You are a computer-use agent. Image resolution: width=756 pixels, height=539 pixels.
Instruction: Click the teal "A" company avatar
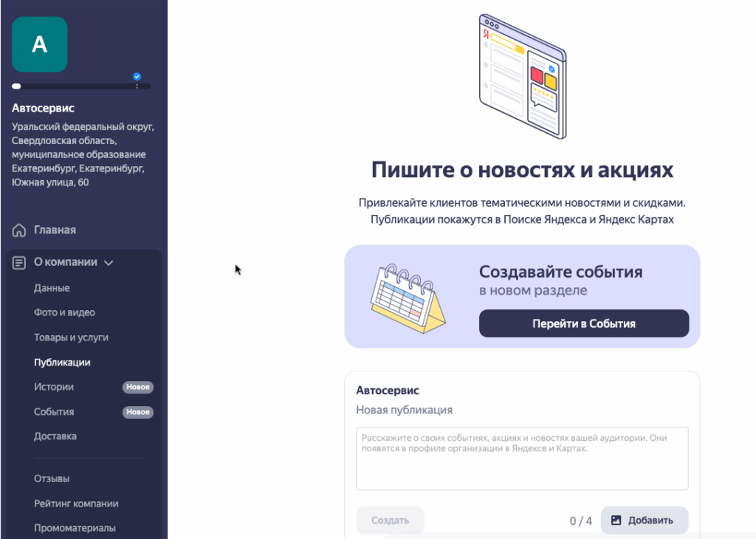(x=40, y=44)
